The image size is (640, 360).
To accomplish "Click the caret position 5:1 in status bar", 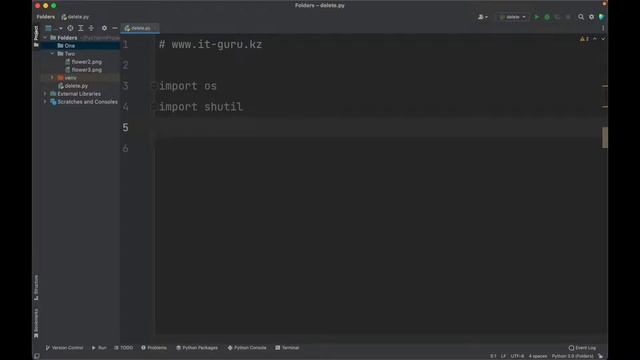I will tap(493, 356).
